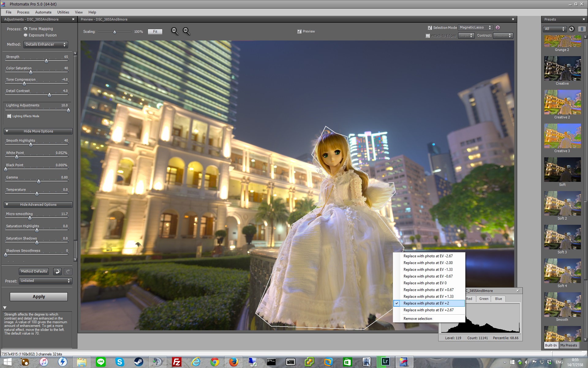Enable the Attach to Edges checkbox
Viewport: 588px width, 368px height.
(428, 36)
